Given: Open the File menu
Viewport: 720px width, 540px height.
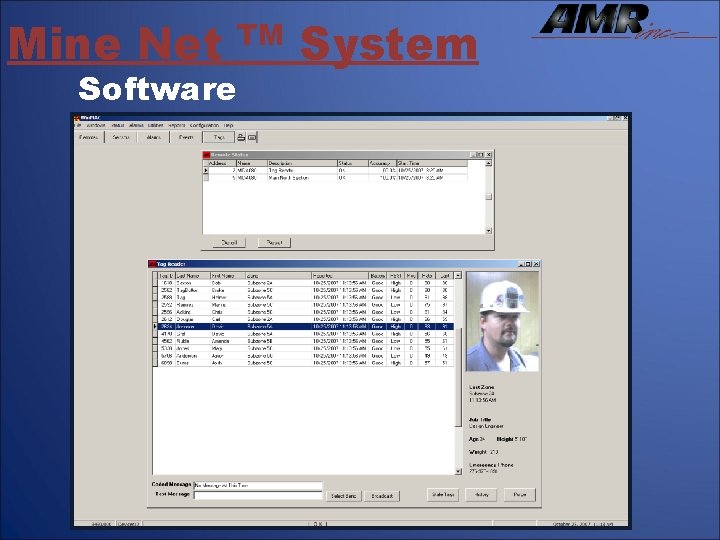Looking at the screenshot, I should (78, 125).
